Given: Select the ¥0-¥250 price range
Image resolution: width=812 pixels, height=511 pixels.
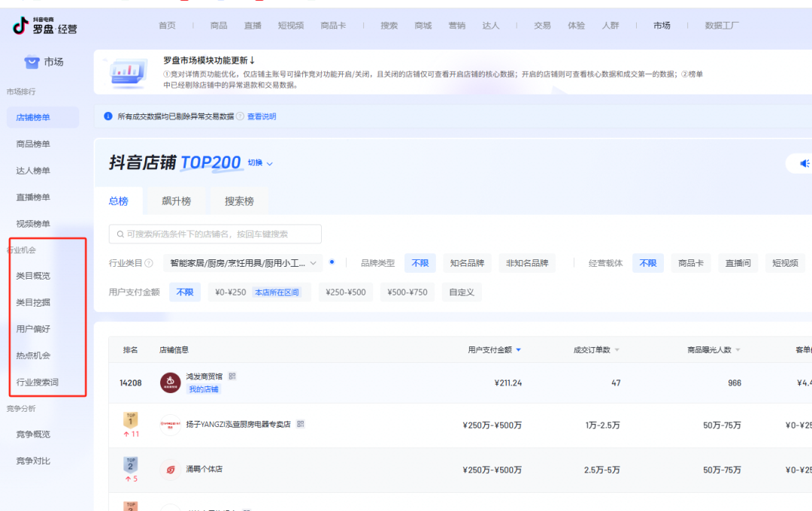Looking at the screenshot, I should coord(259,292).
